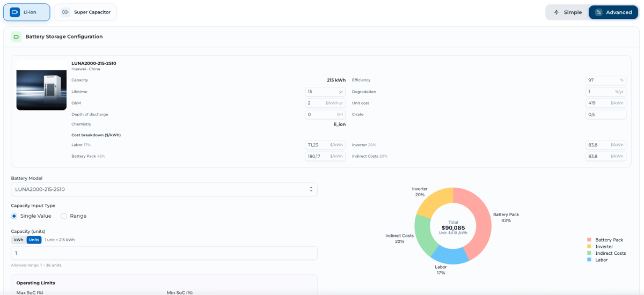Switch to Simple mode
644x295 pixels.
pyautogui.click(x=568, y=12)
